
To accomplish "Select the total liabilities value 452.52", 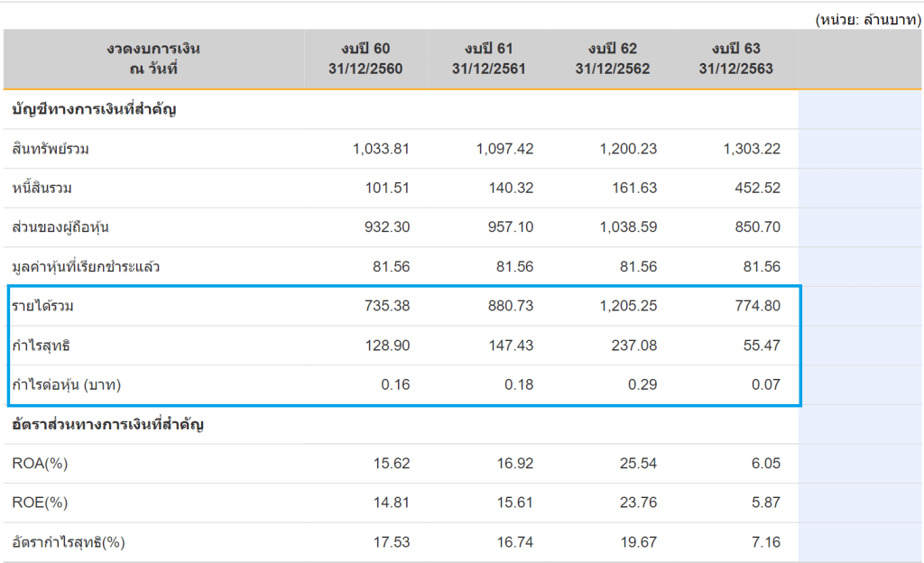I will tap(758, 189).
